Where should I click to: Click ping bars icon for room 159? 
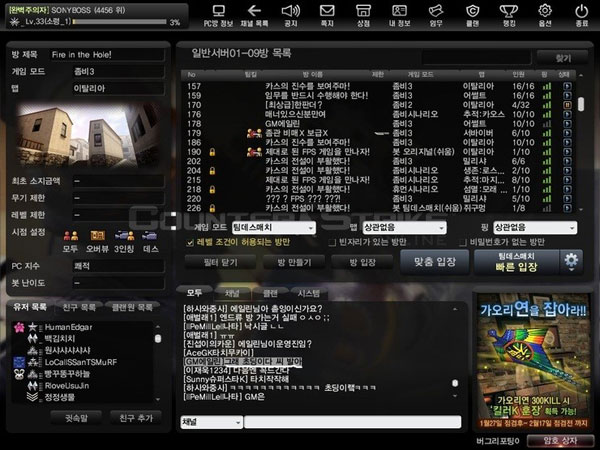[x=547, y=95]
